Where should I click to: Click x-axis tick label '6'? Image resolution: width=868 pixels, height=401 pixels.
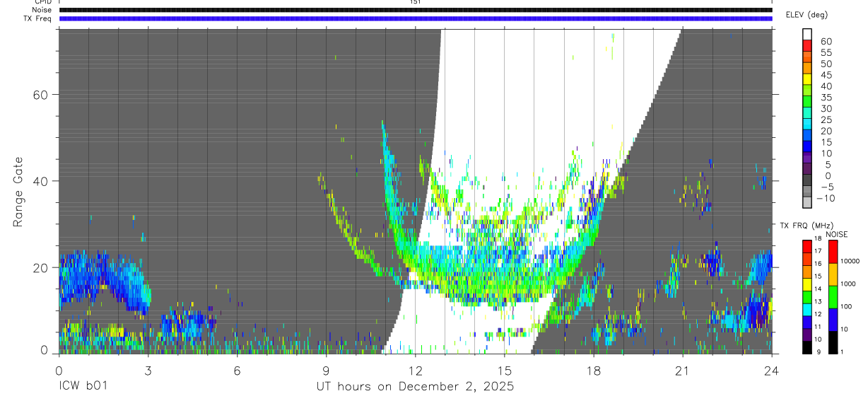click(237, 370)
